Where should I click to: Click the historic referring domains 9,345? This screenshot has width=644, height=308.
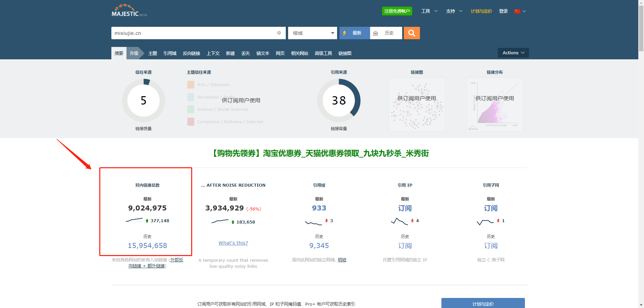click(319, 246)
